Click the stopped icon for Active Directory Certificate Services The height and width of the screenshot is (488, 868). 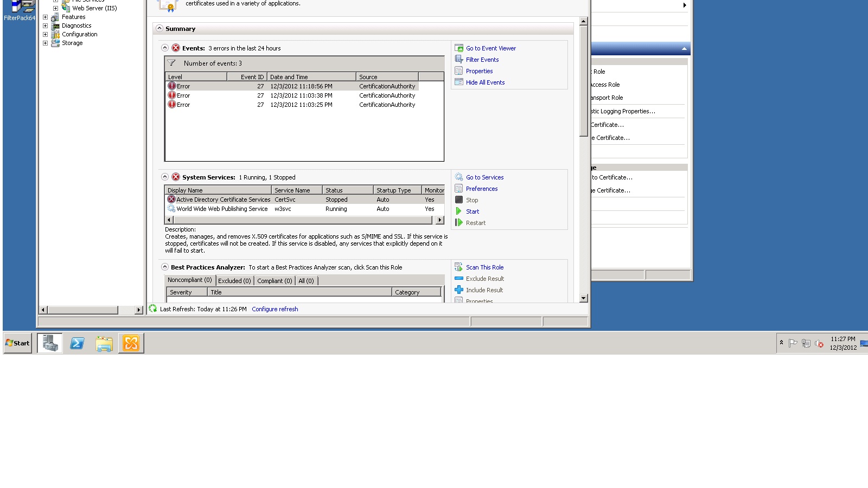(171, 200)
